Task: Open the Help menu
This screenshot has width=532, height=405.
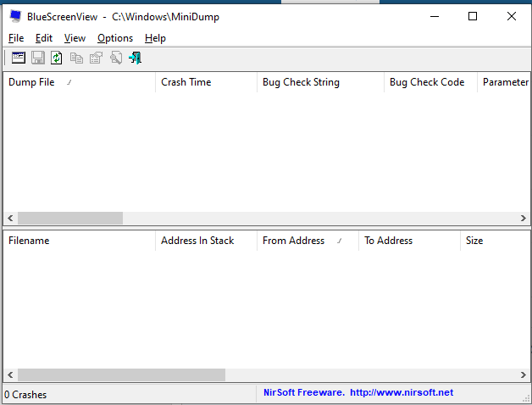Action: click(x=155, y=38)
